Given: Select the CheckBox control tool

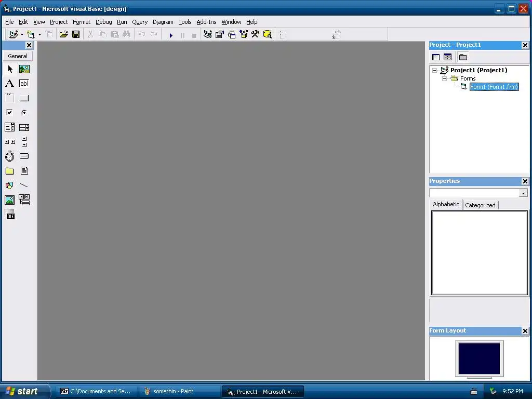Looking at the screenshot, I should click(x=10, y=112).
